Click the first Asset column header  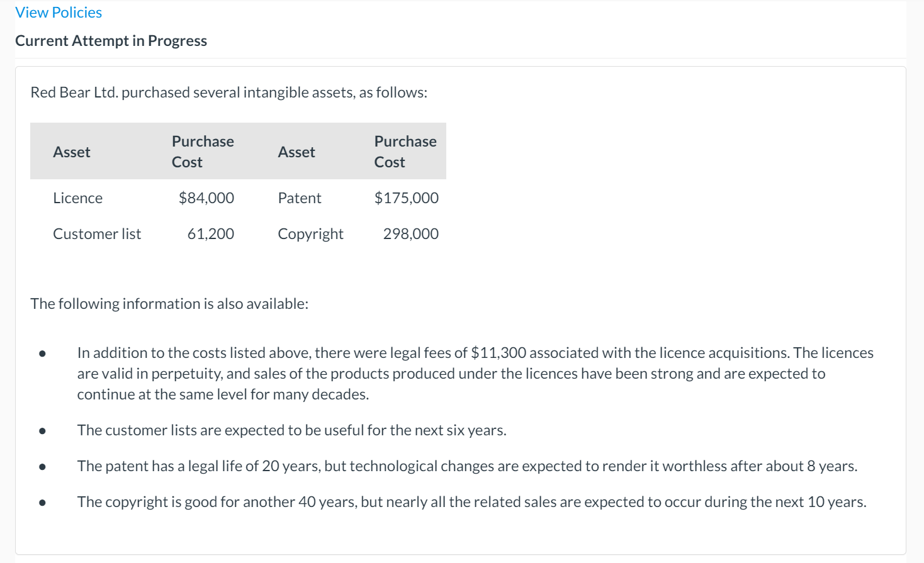[x=71, y=152]
